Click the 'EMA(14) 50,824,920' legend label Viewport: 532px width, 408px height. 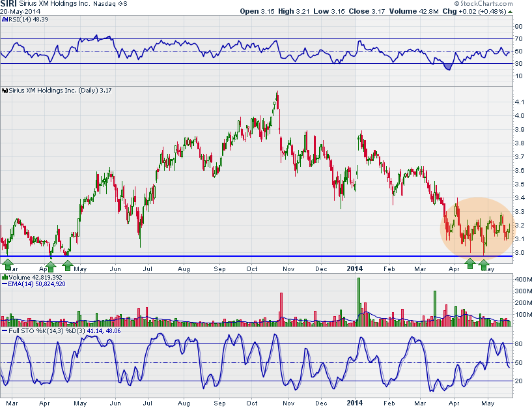(x=36, y=284)
